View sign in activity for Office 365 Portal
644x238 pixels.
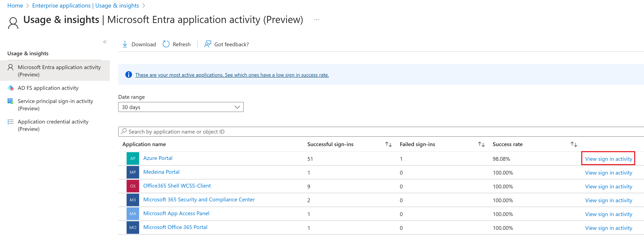click(x=608, y=228)
